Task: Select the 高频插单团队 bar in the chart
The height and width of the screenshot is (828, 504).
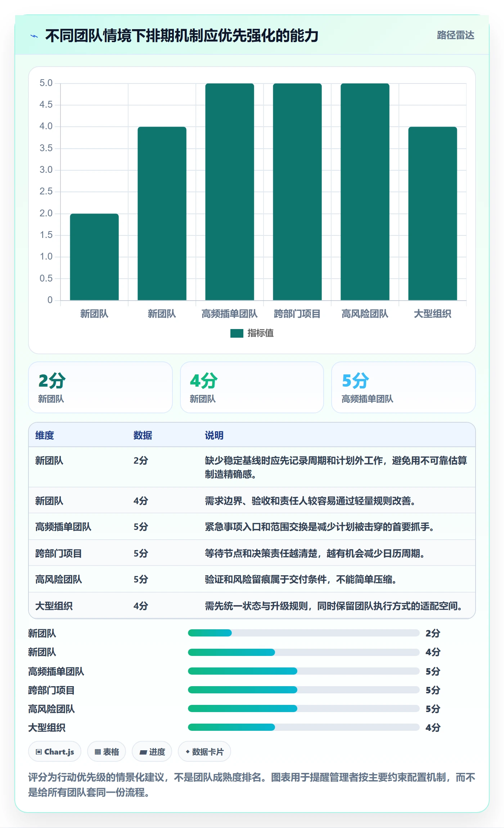Action: (x=230, y=192)
